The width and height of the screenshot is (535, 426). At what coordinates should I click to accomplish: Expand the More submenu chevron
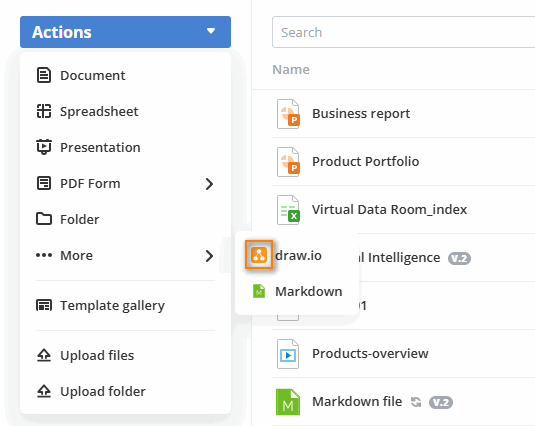point(209,256)
